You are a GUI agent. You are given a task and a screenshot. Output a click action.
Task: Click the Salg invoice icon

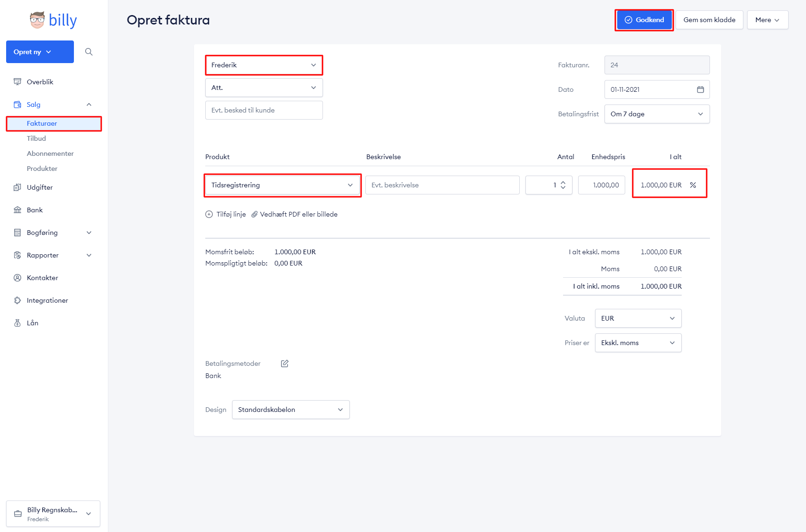point(17,105)
